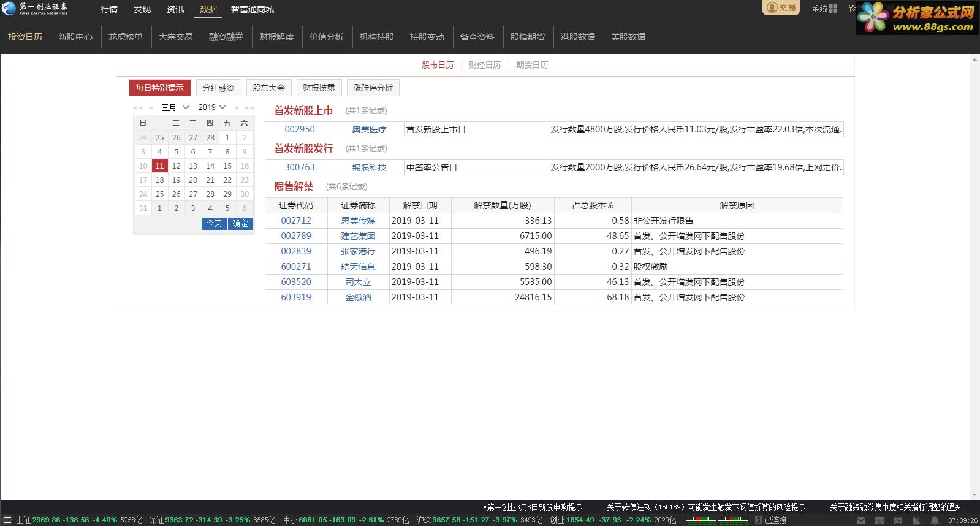Open the 交易 trading login button
Image resolution: width=980 pixels, height=526 pixels.
coord(781,7)
